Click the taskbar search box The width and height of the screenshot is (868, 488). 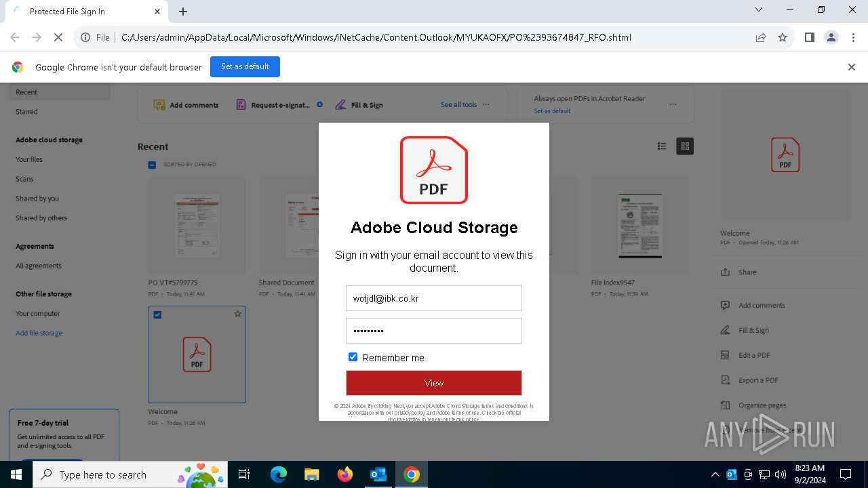click(x=130, y=474)
